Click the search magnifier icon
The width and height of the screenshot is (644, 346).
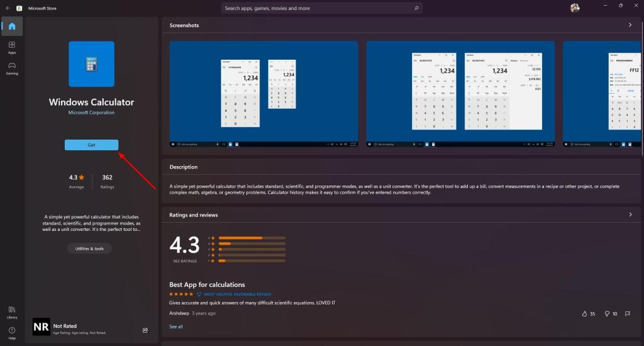click(x=416, y=8)
